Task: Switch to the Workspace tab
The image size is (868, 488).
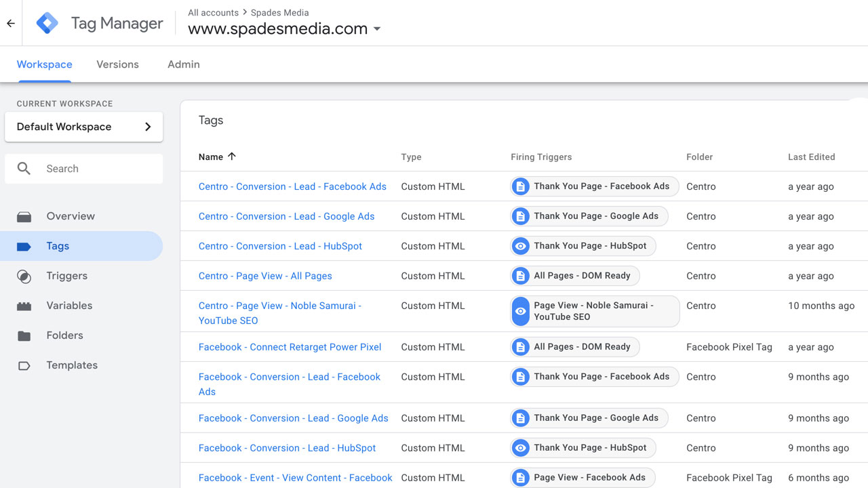Action: pyautogui.click(x=45, y=64)
